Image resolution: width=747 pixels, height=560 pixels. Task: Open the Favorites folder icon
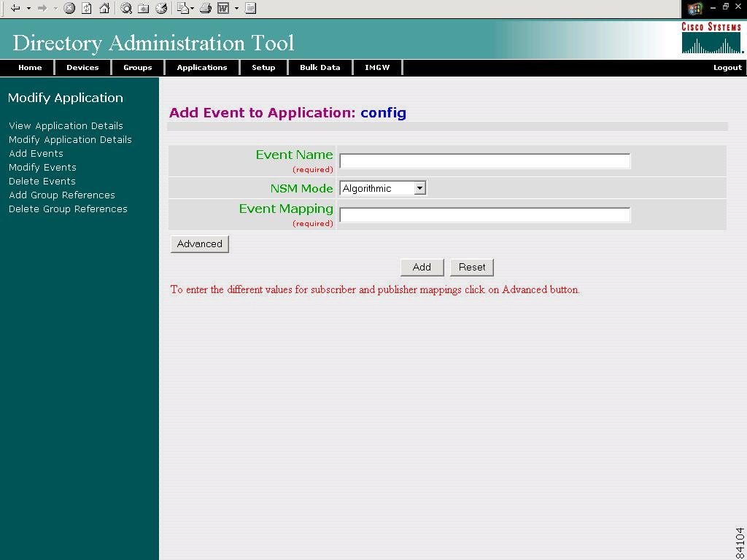click(x=142, y=9)
